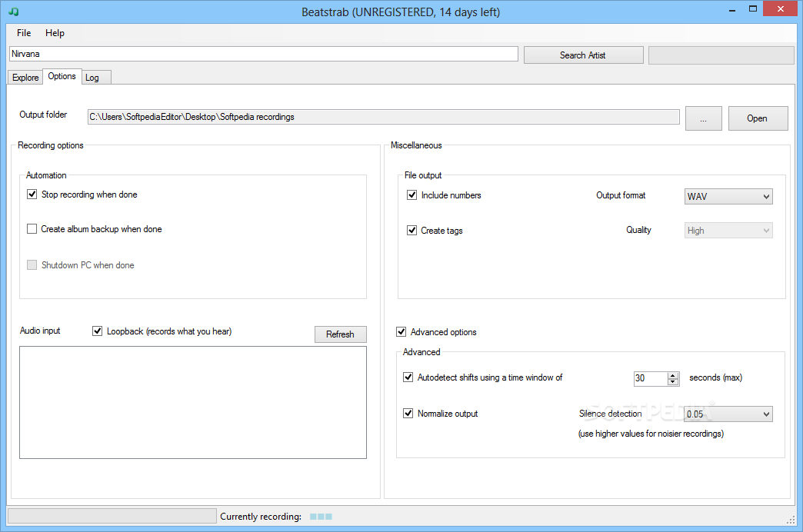Viewport: 803px width, 532px height.
Task: Click the window resize grip in status bar
Action: click(x=790, y=519)
